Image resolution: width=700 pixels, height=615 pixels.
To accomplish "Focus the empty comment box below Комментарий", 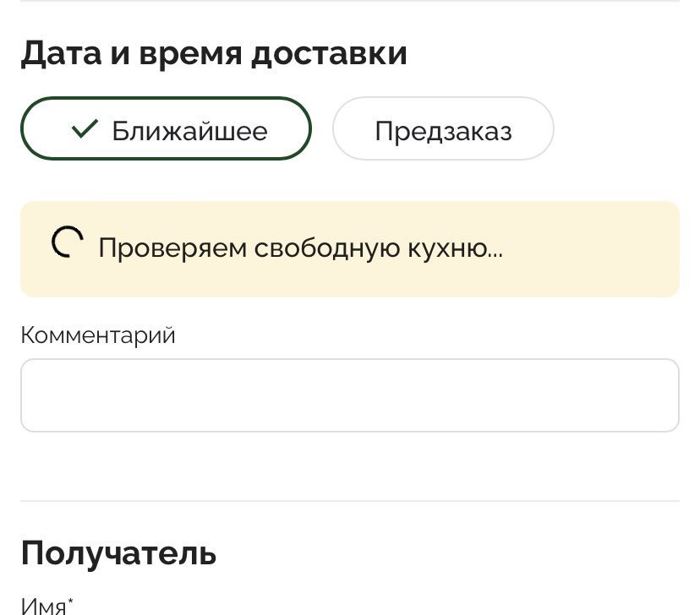I will (x=350, y=395).
